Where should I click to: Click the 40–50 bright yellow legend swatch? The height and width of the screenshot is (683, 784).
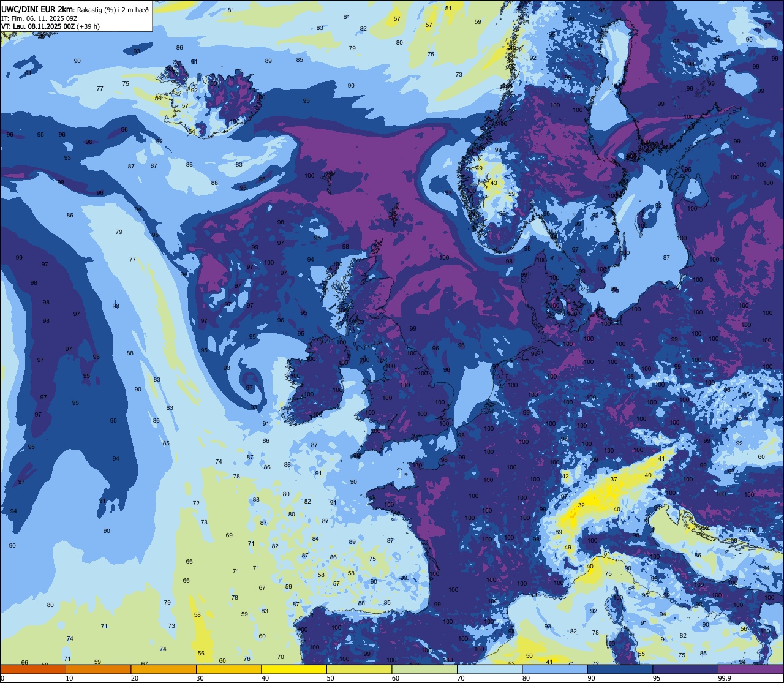294,669
